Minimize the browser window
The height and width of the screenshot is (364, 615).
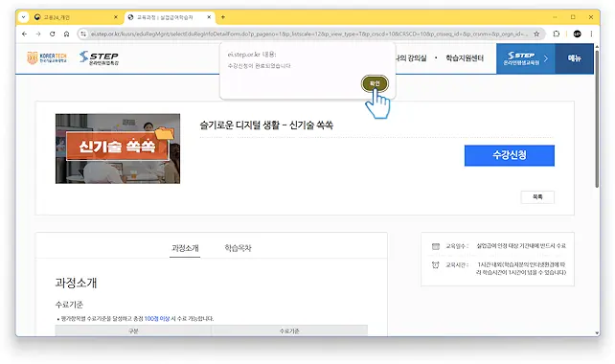(x=555, y=17)
